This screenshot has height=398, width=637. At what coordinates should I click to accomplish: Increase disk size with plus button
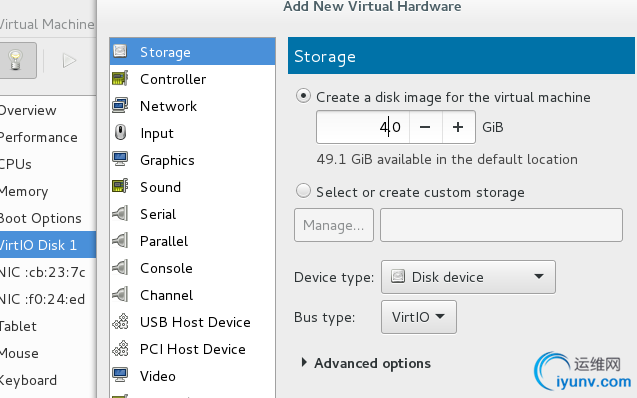point(458,127)
